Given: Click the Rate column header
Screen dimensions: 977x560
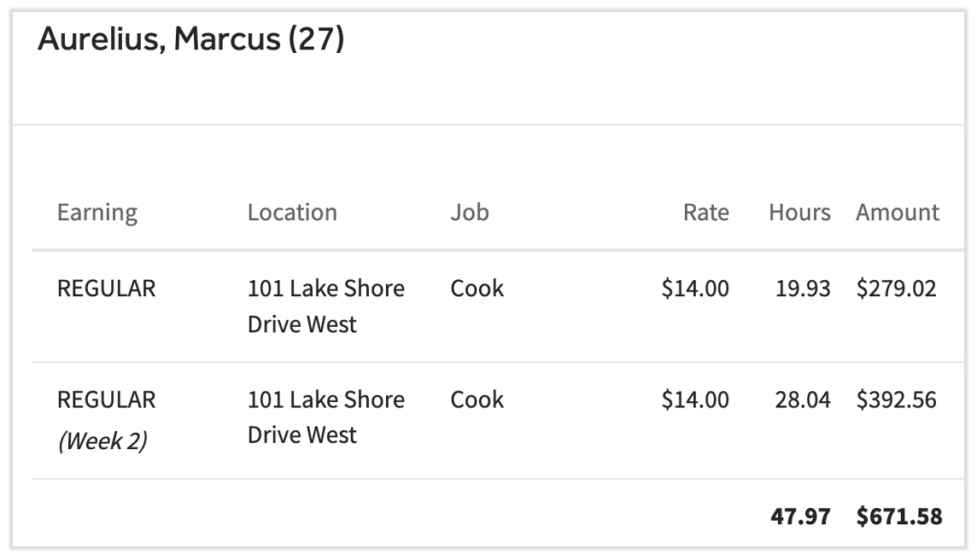Looking at the screenshot, I should [x=705, y=213].
